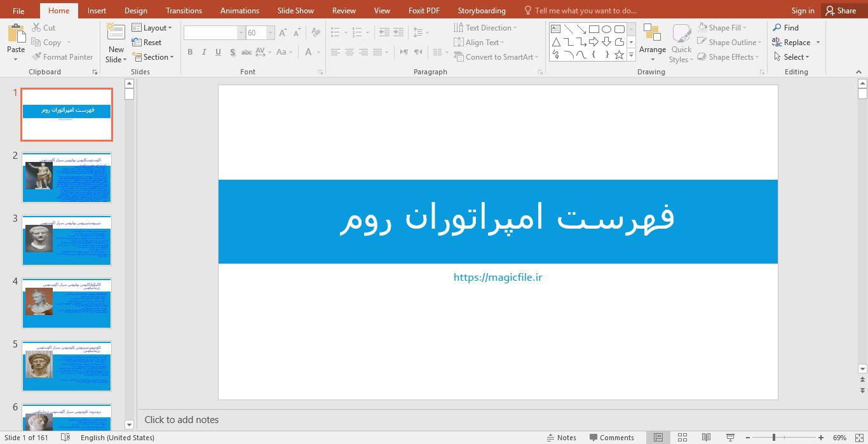Start the Slide Show from the status bar

point(731,438)
